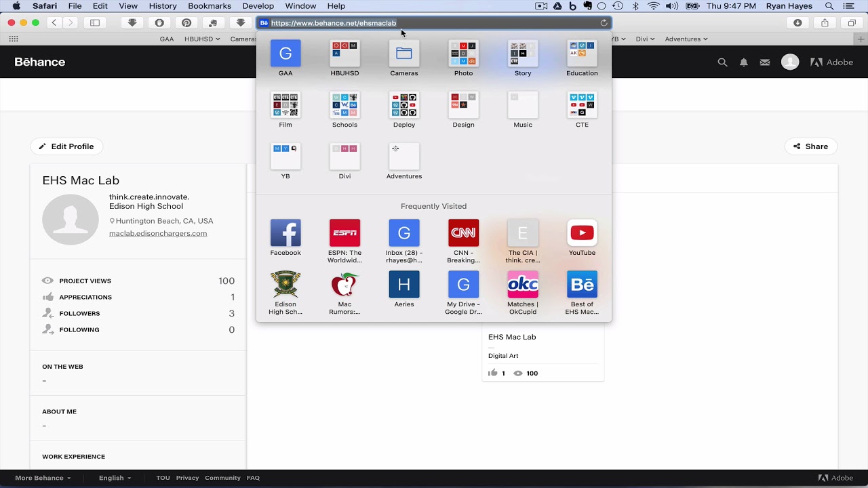Show Safari downloads button

click(797, 23)
